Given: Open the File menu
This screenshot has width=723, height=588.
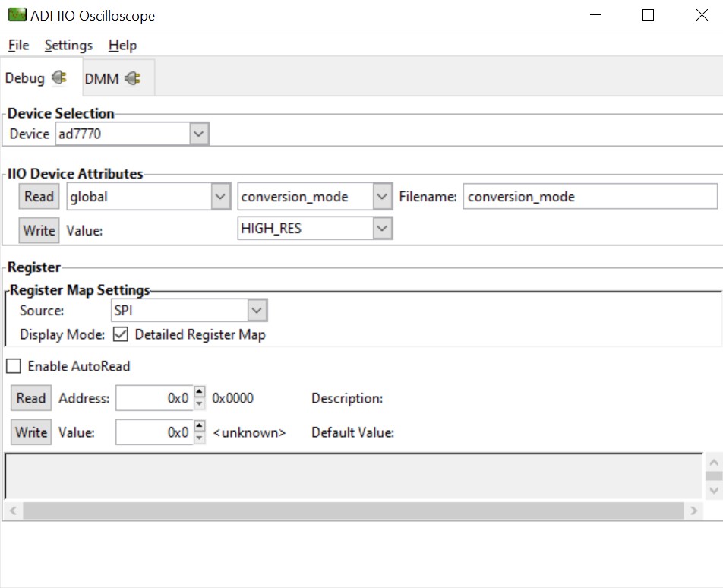Looking at the screenshot, I should point(17,45).
